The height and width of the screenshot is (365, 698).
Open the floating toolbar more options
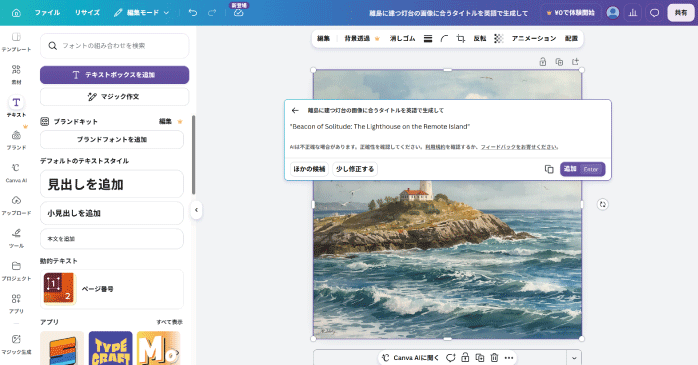tap(509, 357)
